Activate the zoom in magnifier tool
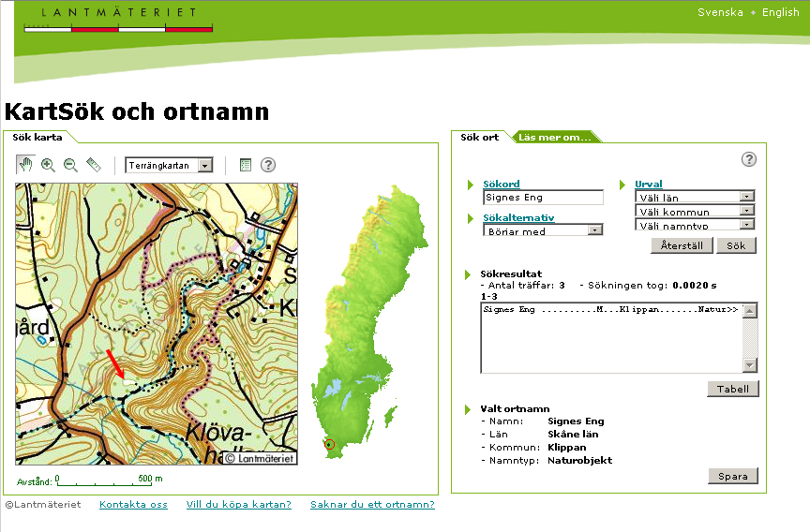The width and height of the screenshot is (810, 532). tap(48, 165)
